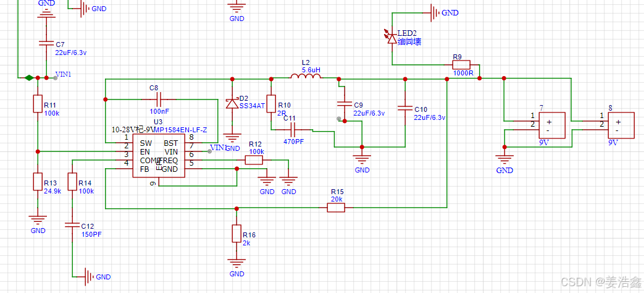Click the 2k value of R16
This screenshot has width=644, height=293.
click(x=246, y=243)
